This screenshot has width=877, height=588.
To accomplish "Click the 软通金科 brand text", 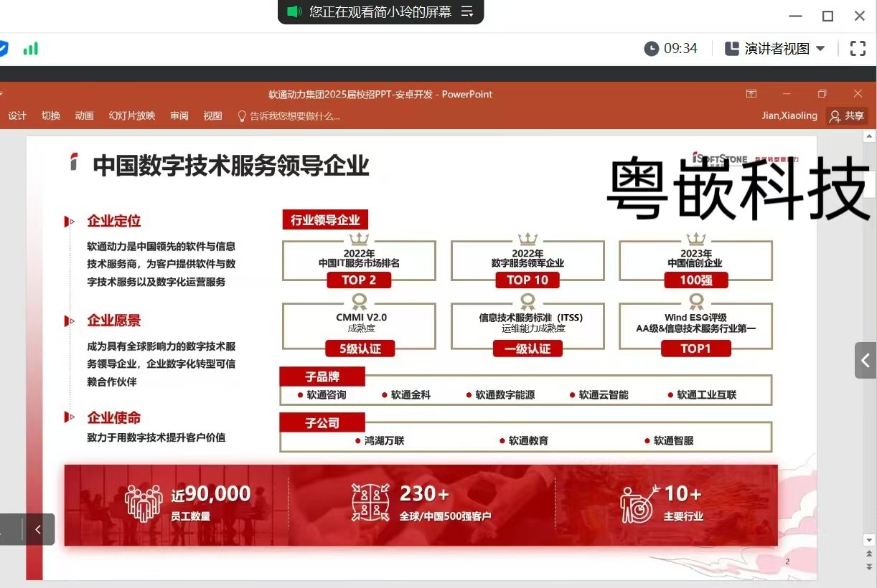I will (x=411, y=395).
